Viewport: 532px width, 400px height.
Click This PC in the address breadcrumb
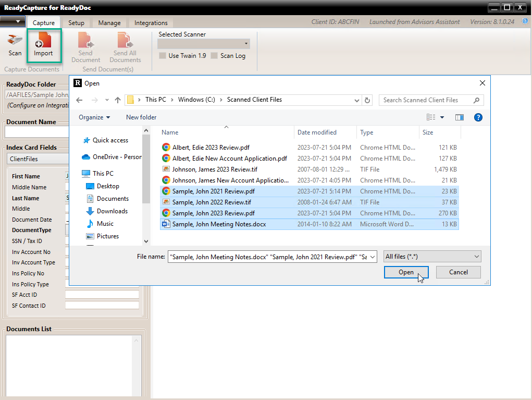click(156, 100)
